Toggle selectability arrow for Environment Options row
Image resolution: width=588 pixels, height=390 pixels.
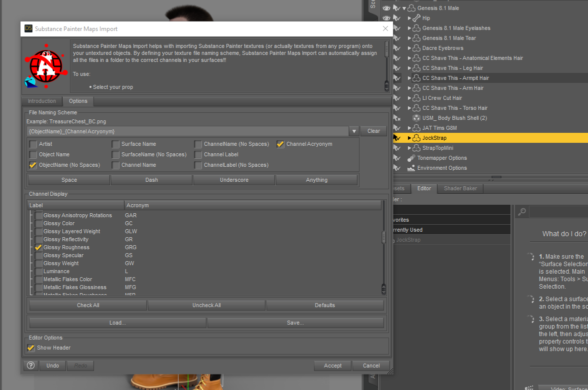[397, 168]
